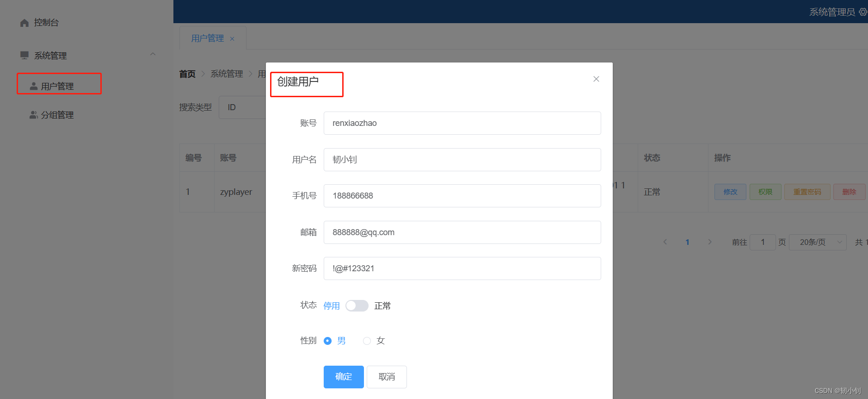The height and width of the screenshot is (399, 868).
Task: Click the 新密码 input field
Action: tap(462, 268)
